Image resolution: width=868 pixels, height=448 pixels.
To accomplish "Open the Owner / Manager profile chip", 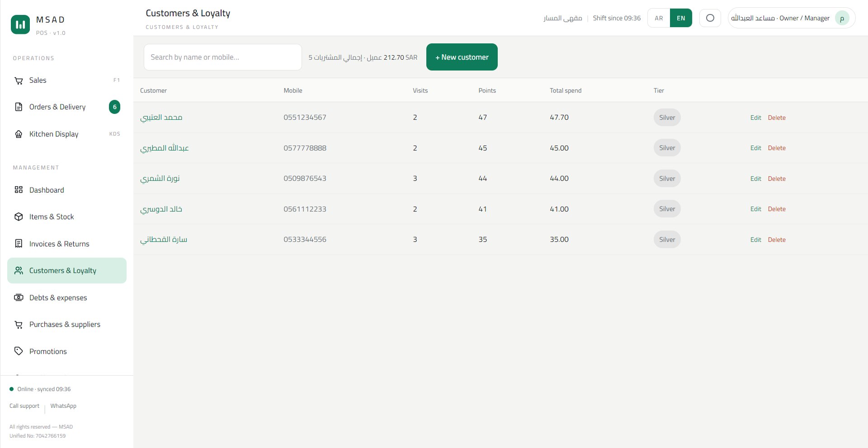I will (x=791, y=18).
